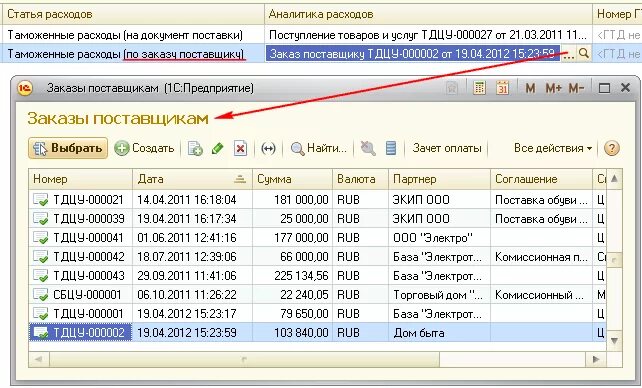Select order row ТДЦУ-000001
This screenshot has height=388, width=642.
317,314
